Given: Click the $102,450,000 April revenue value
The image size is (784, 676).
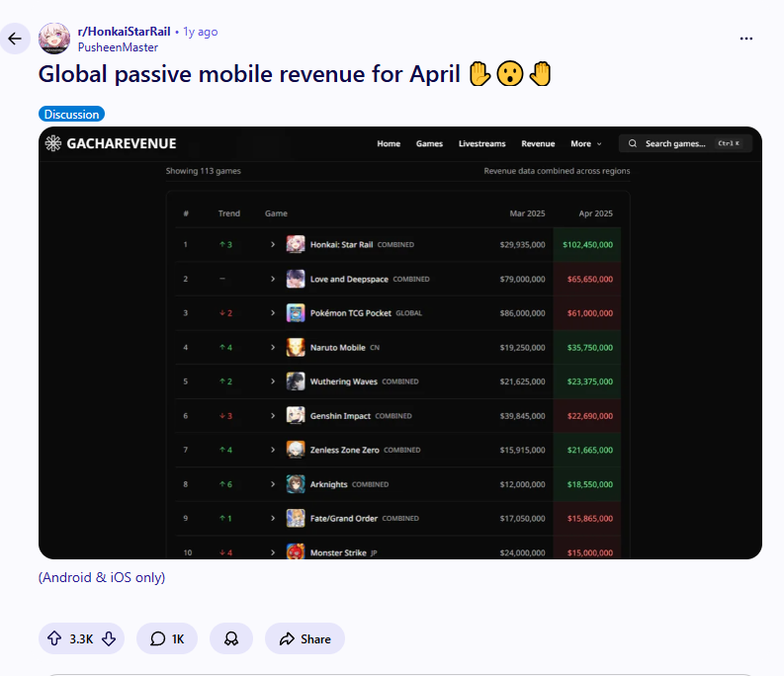Looking at the screenshot, I should tap(587, 244).
